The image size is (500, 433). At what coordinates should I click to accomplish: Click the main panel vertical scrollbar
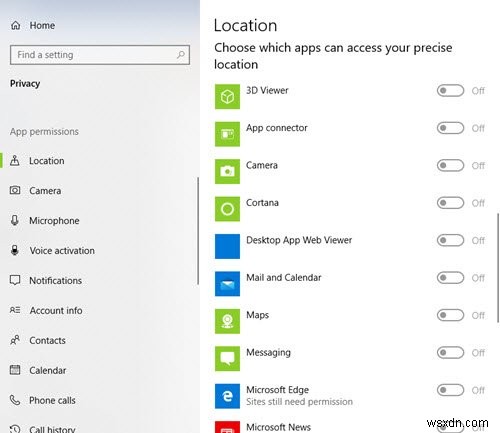pyautogui.click(x=498, y=268)
